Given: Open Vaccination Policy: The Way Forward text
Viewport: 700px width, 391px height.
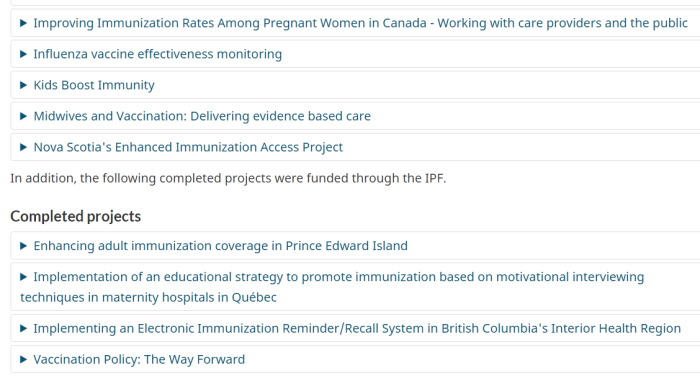Looking at the screenshot, I should [139, 359].
